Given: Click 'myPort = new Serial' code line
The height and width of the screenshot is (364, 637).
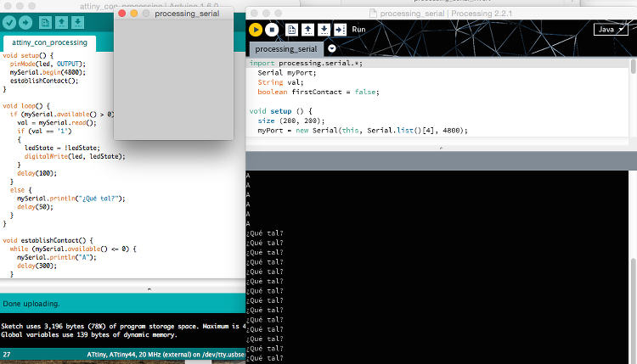Looking at the screenshot, I should (363, 131).
